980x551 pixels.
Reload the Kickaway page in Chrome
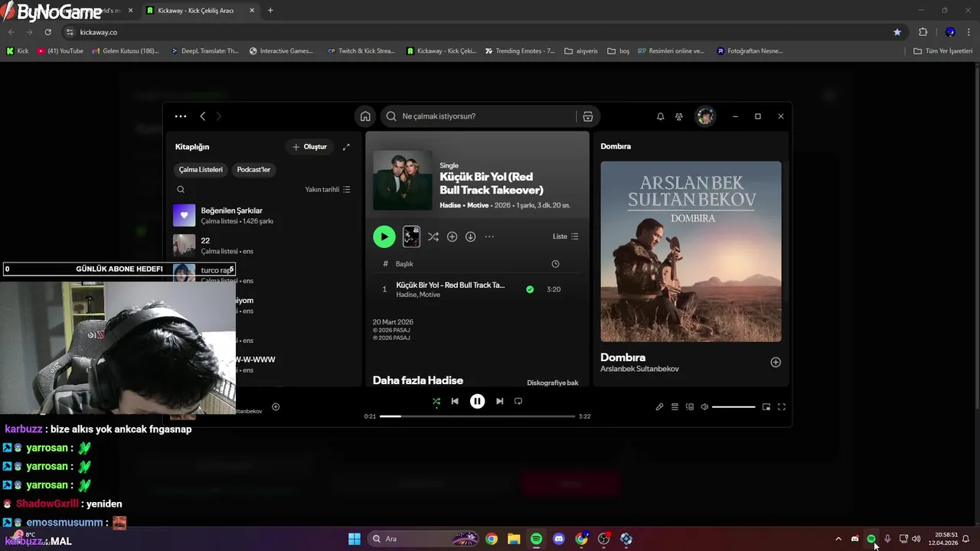point(47,32)
